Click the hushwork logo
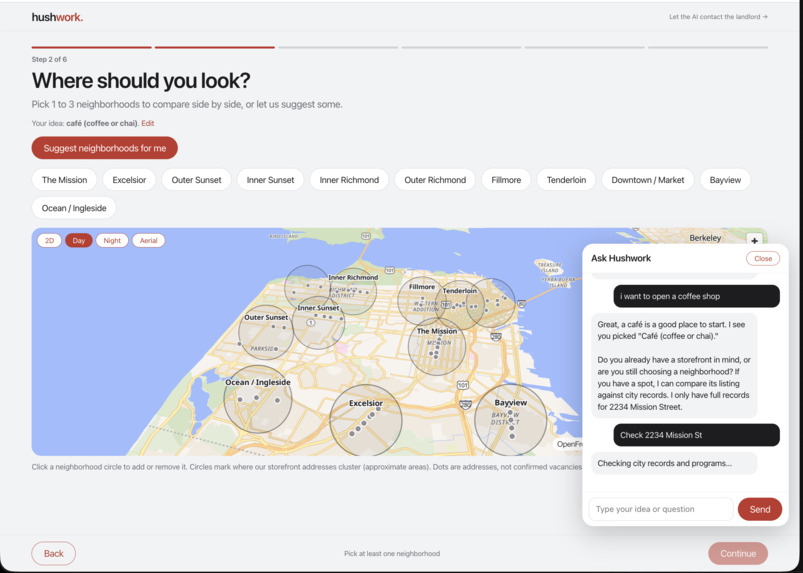Viewport: 803px width, 573px height. pos(57,17)
